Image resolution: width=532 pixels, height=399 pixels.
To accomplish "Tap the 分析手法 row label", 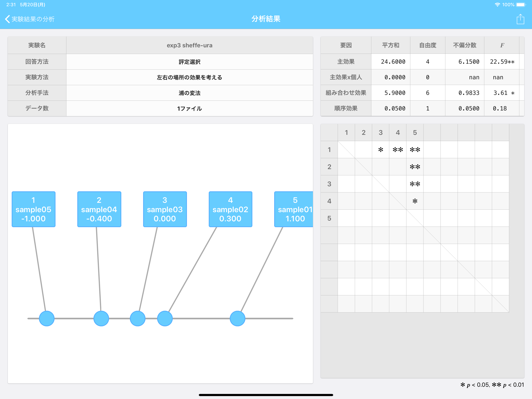I will tap(37, 93).
